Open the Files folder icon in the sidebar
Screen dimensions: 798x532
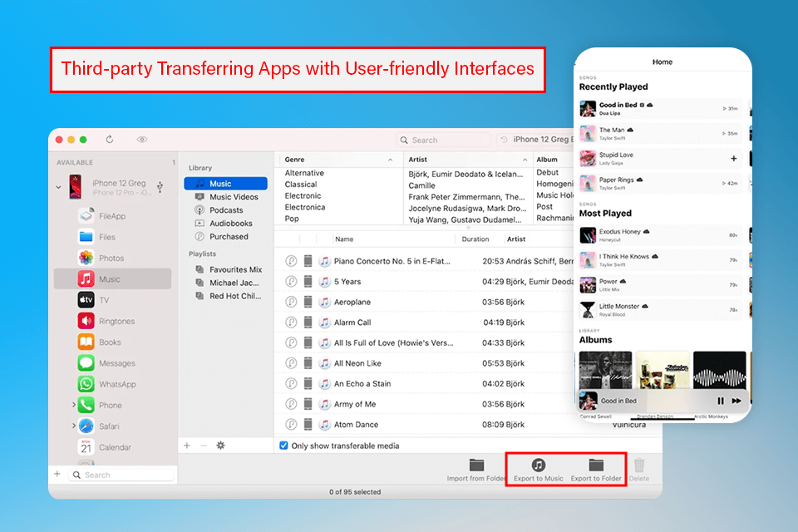click(x=86, y=237)
